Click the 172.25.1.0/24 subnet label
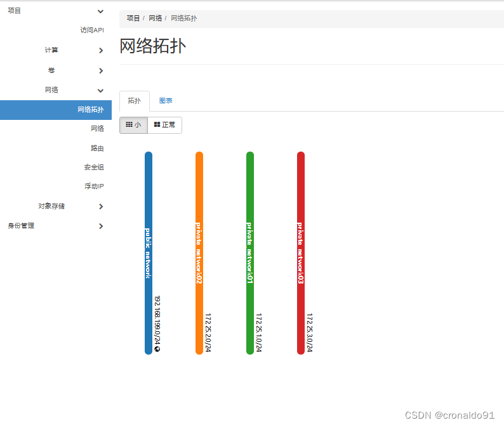The height and width of the screenshot is (425, 504). (x=259, y=333)
